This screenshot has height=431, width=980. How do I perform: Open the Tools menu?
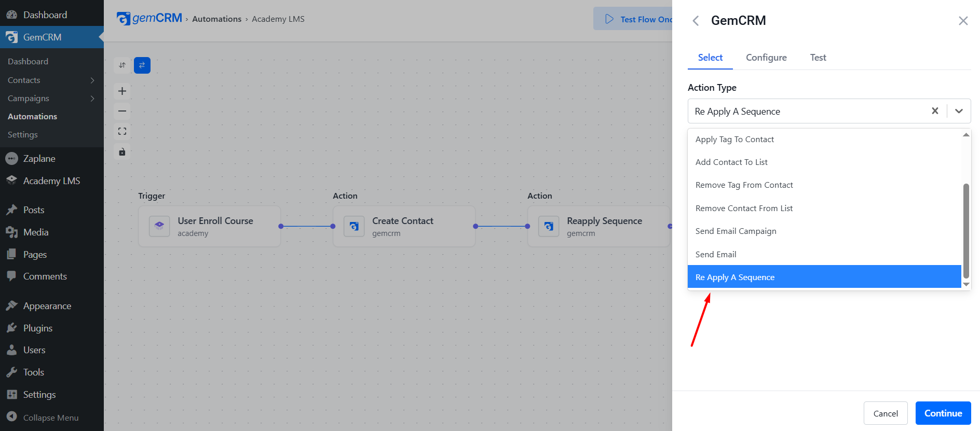pyautogui.click(x=52, y=372)
